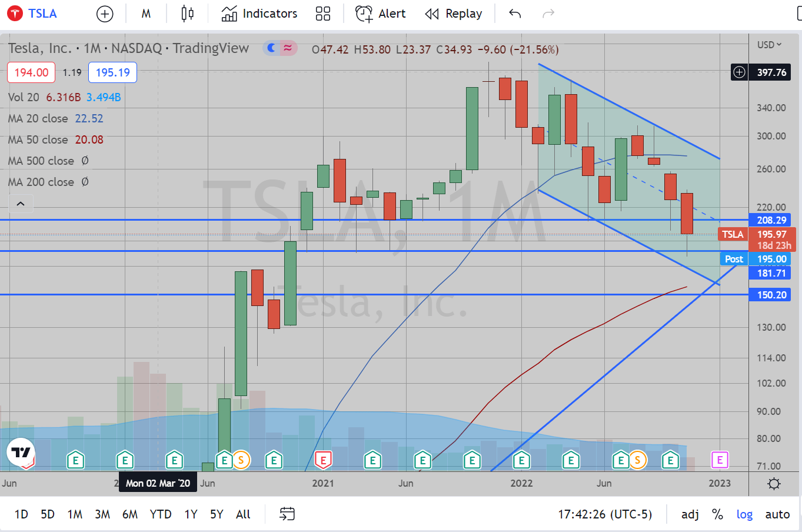Toggle log scale mode
The width and height of the screenshot is (802, 532).
[744, 514]
